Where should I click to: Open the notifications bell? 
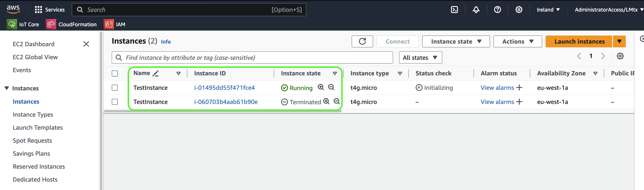(476, 10)
